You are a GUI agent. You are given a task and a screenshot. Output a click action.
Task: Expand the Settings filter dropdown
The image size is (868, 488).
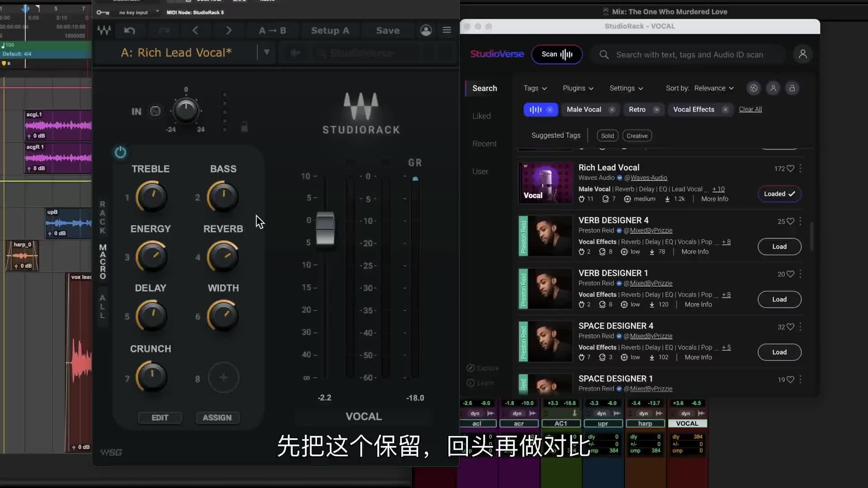click(x=626, y=88)
